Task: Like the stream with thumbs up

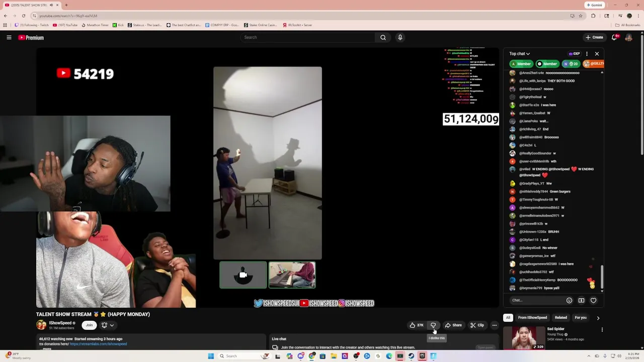Action: (x=417, y=325)
